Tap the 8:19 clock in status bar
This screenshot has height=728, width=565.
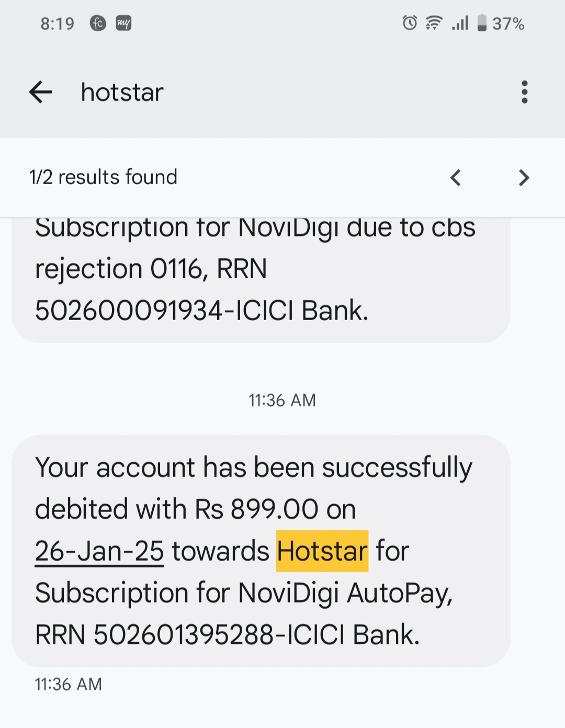click(x=58, y=24)
